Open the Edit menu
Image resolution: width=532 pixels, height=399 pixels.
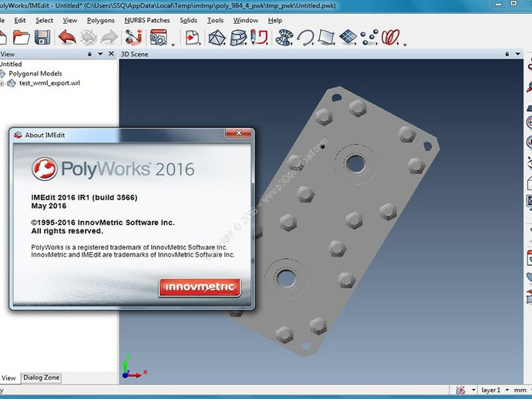(x=20, y=20)
